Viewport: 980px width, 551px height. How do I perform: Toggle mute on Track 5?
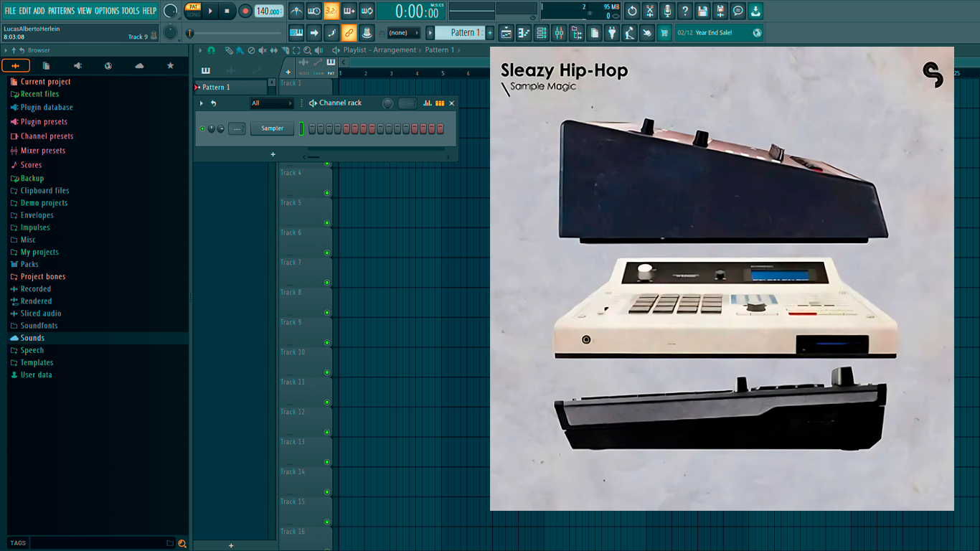327,223
